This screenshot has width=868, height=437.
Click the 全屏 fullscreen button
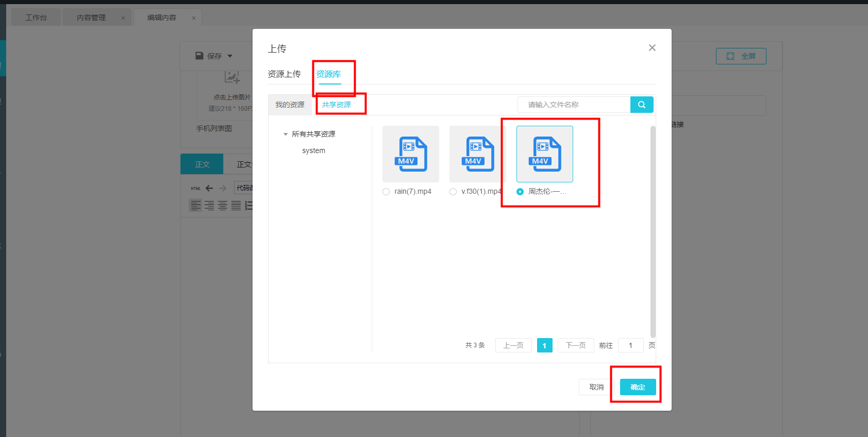[x=741, y=56]
